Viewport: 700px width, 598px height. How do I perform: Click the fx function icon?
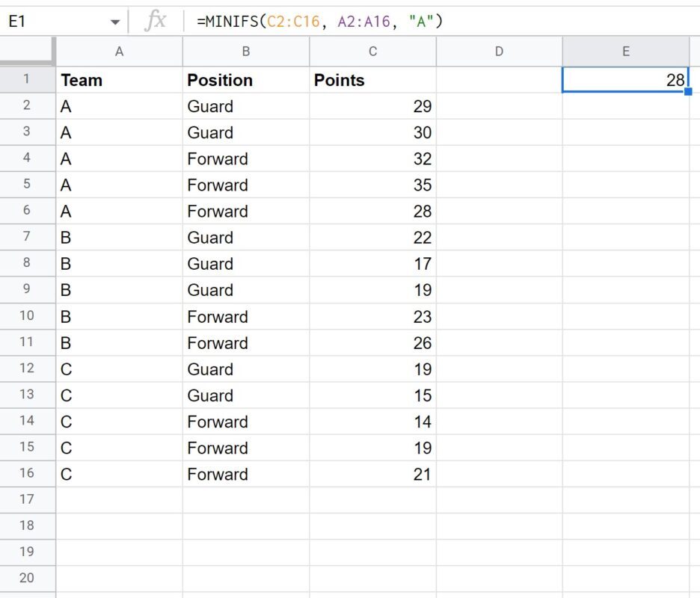tap(156, 21)
